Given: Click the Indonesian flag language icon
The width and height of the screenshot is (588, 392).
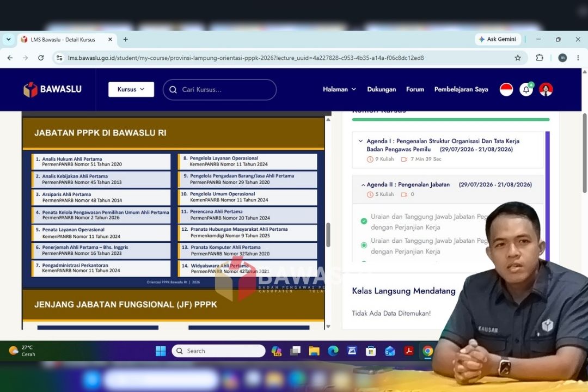Looking at the screenshot, I should pos(506,89).
